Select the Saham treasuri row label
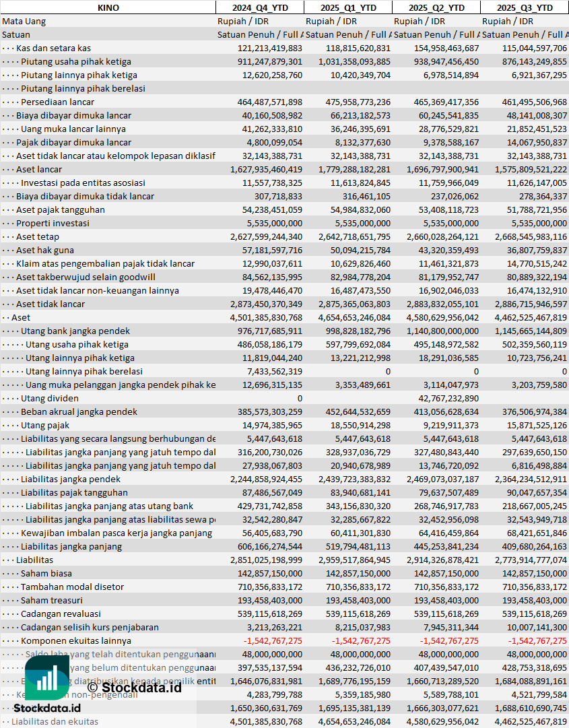The width and height of the screenshot is (569, 728). tap(52, 600)
